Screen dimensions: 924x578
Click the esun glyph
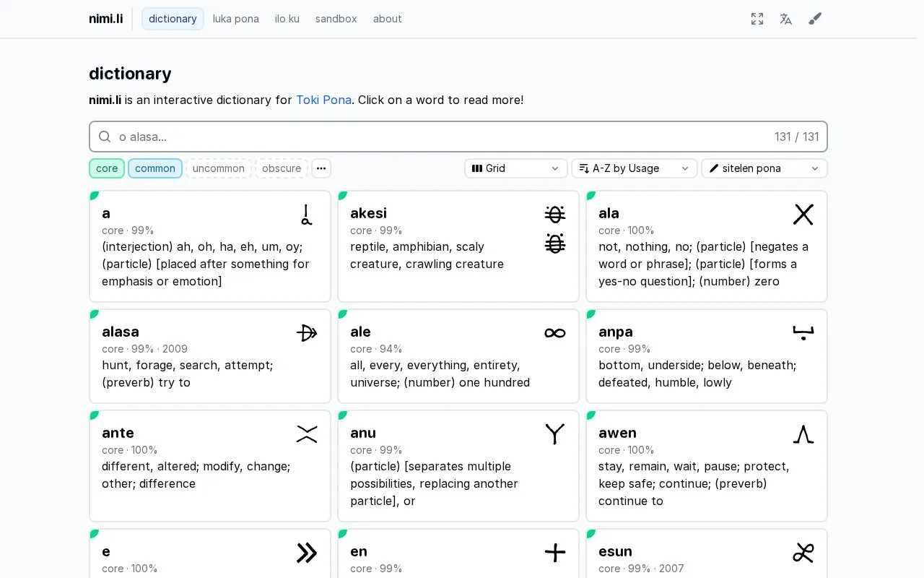tap(803, 553)
